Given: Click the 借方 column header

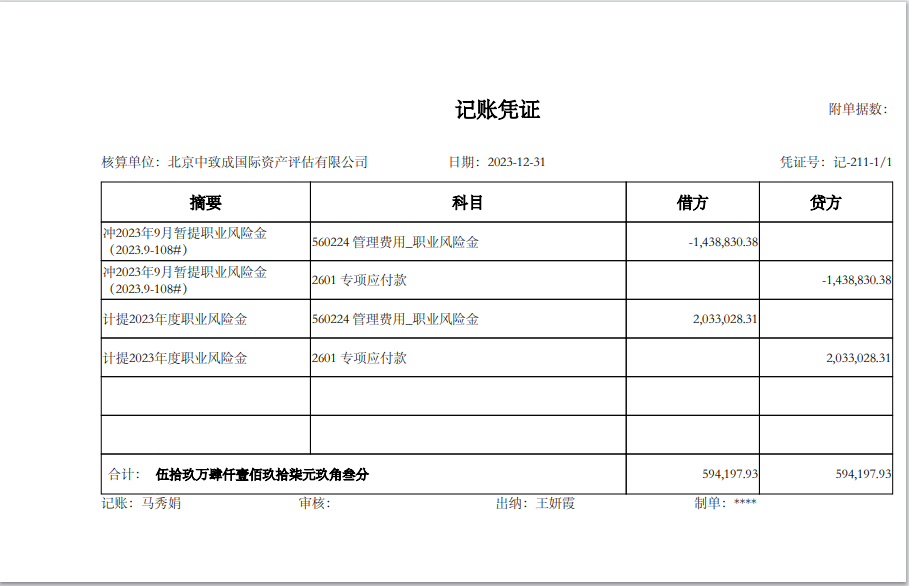Looking at the screenshot, I should tap(692, 203).
